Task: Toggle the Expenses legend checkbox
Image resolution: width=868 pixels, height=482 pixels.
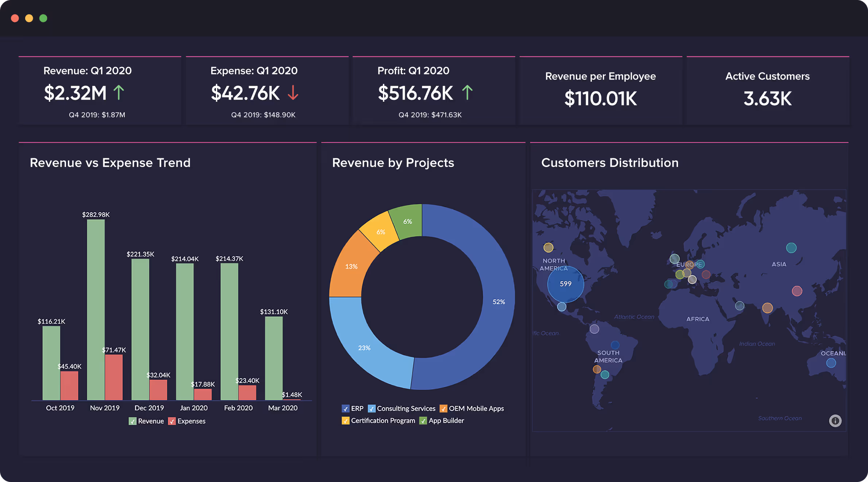Action: tap(172, 421)
